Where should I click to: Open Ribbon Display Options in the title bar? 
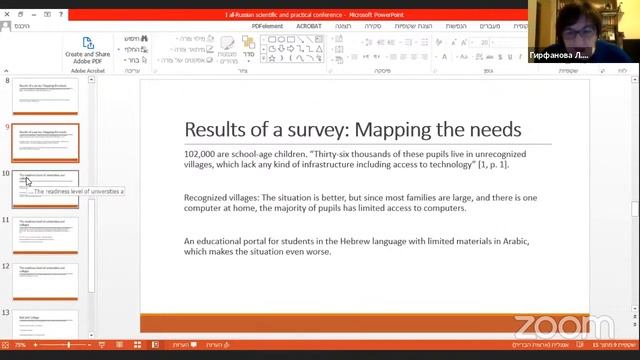(x=47, y=14)
